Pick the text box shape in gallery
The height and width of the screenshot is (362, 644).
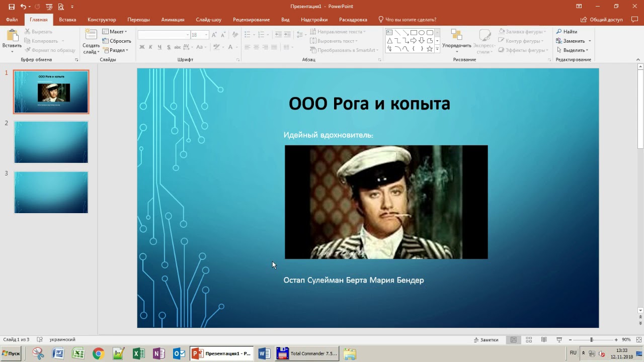pos(389,33)
